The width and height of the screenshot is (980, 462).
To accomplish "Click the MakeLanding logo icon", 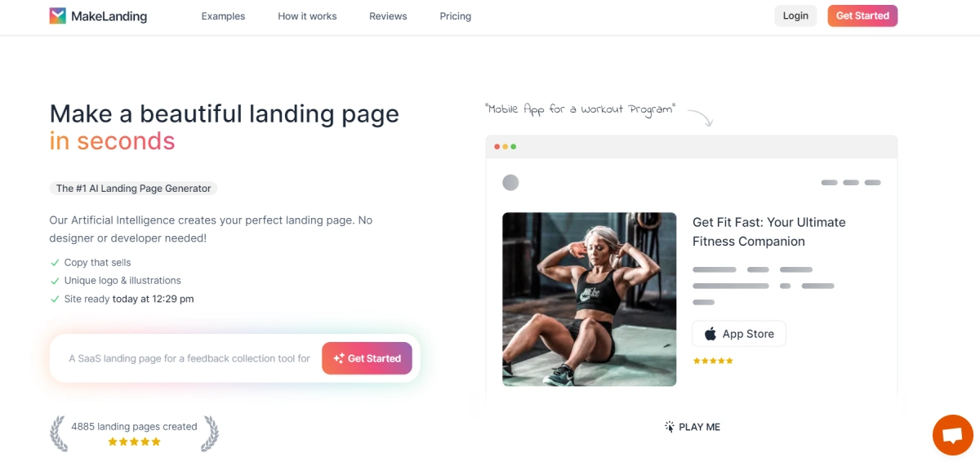I will click(x=58, y=16).
